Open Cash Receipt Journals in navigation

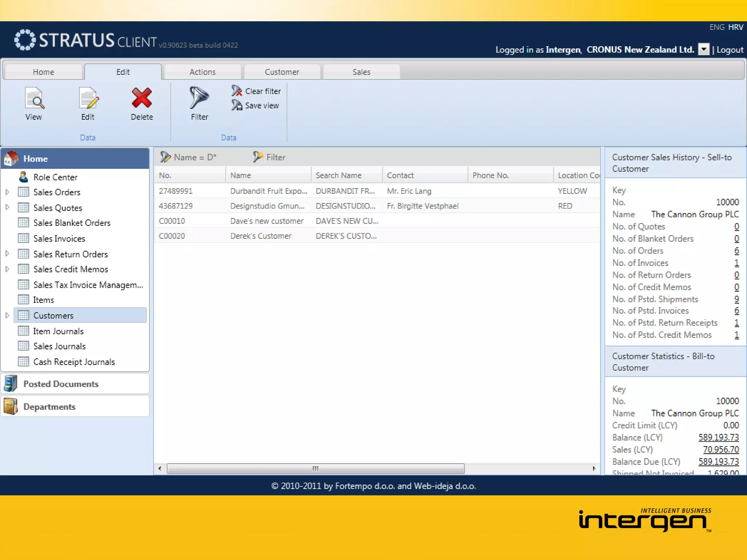click(74, 362)
